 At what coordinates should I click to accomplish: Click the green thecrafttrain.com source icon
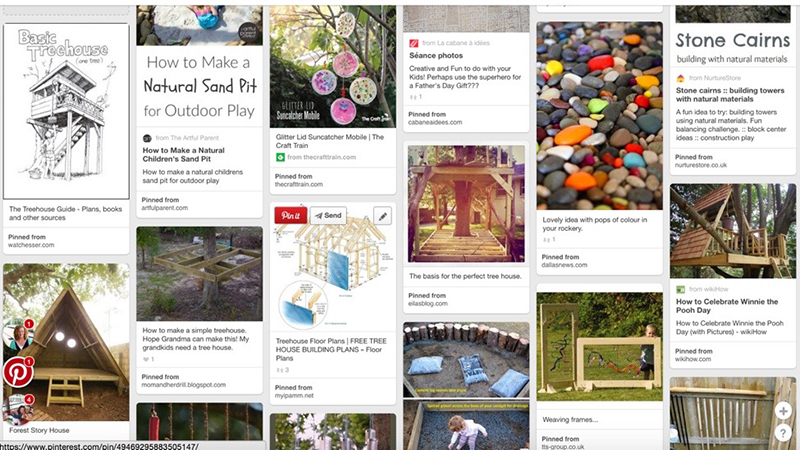[x=280, y=157]
